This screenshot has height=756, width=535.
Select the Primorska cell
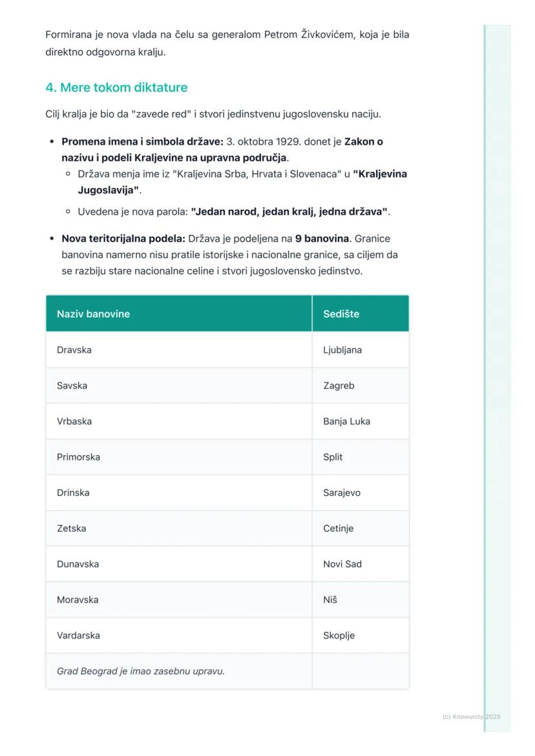pyautogui.click(x=78, y=457)
